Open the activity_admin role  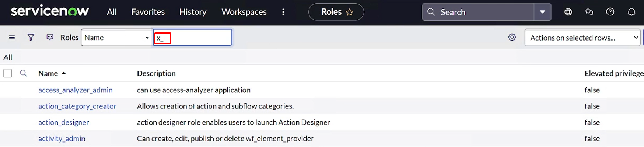[62, 139]
